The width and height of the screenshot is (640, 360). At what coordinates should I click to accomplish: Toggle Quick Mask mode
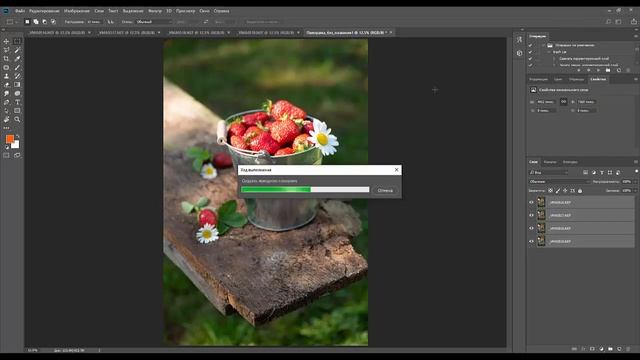coord(6,156)
